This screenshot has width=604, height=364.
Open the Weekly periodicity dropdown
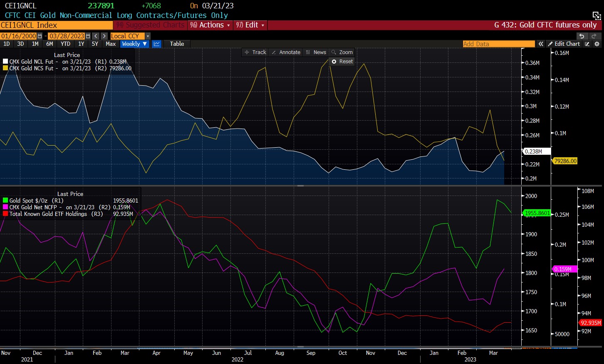coord(134,44)
